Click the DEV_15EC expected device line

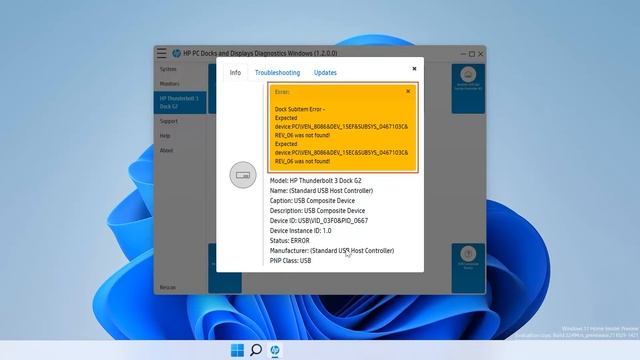[341, 153]
